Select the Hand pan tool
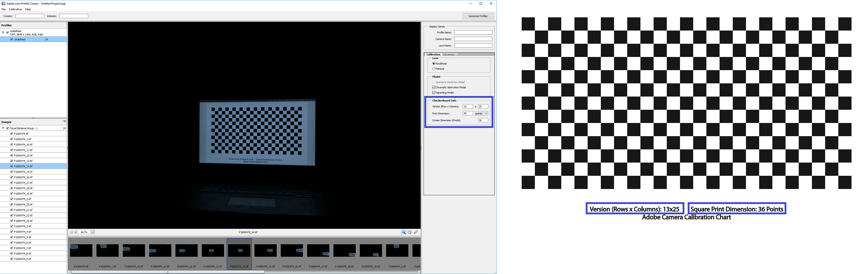868x274 pixels. 410,232
